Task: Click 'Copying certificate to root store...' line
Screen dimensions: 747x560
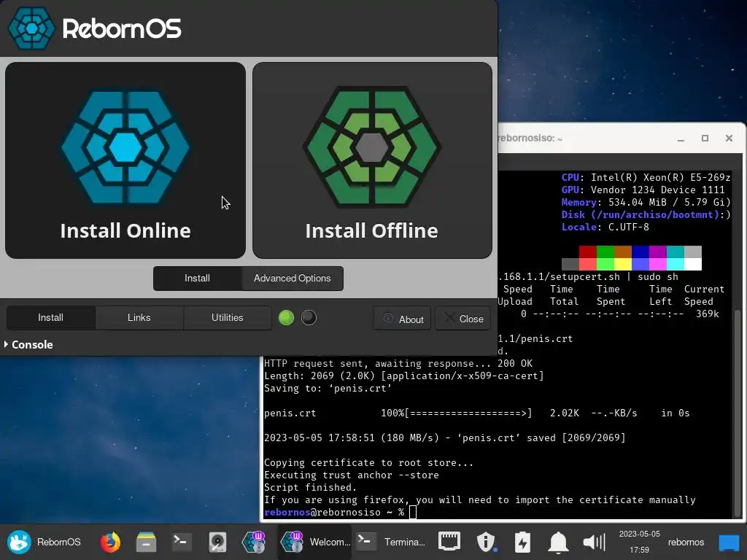Action: pos(368,463)
